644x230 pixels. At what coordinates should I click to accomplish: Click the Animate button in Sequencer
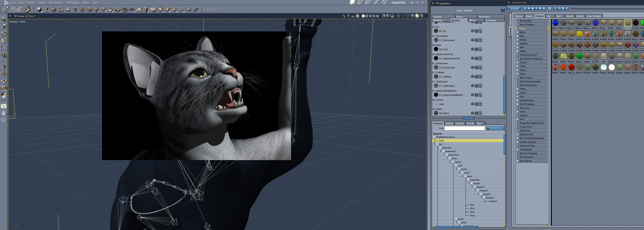tap(514, 8)
